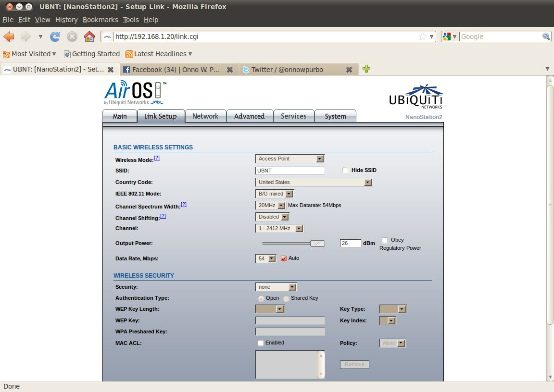554x392 pixels.
Task: Close the Facebook tab
Action: (x=230, y=70)
